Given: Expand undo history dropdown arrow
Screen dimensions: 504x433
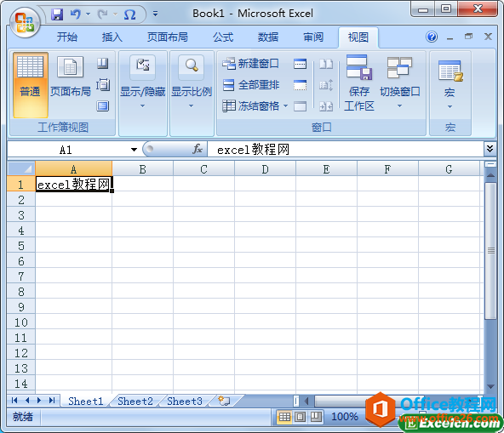Looking at the screenshot, I should tap(88, 14).
